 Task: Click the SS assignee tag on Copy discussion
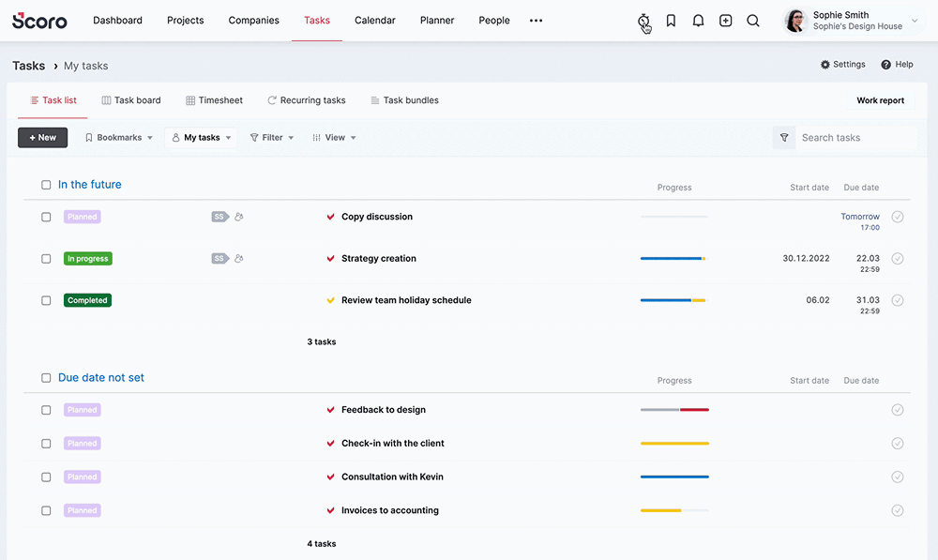tap(220, 217)
